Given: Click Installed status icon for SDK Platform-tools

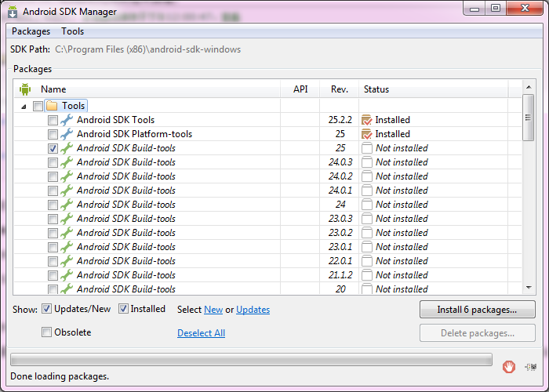Looking at the screenshot, I should 367,134.
